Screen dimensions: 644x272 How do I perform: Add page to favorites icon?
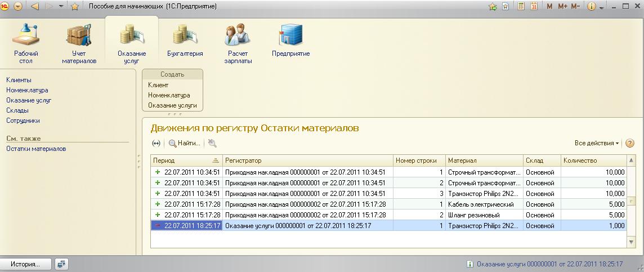click(x=506, y=7)
